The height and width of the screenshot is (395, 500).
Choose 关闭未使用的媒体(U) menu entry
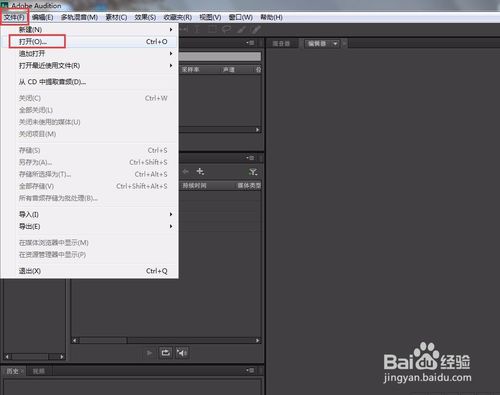[x=89, y=122]
